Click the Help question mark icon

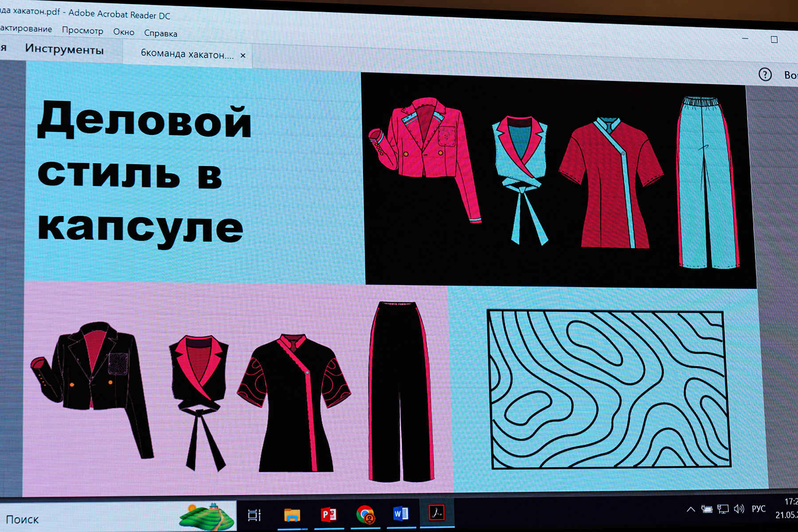(x=765, y=74)
